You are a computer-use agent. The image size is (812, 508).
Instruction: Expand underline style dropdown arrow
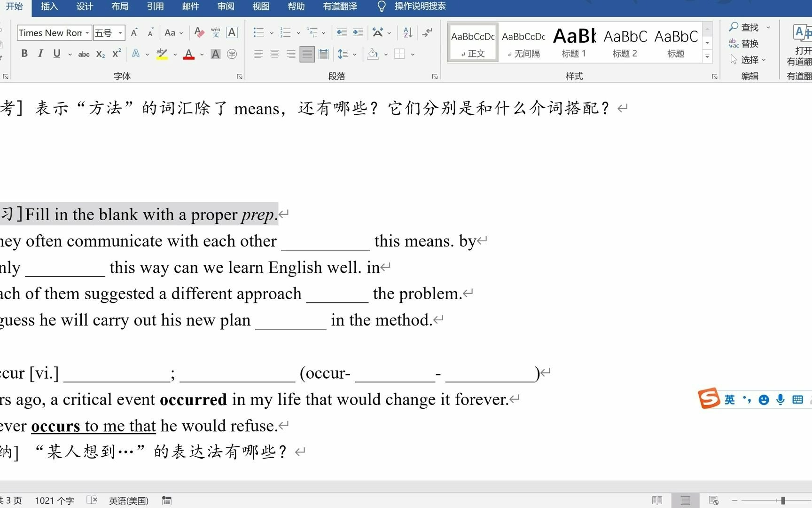coord(70,55)
